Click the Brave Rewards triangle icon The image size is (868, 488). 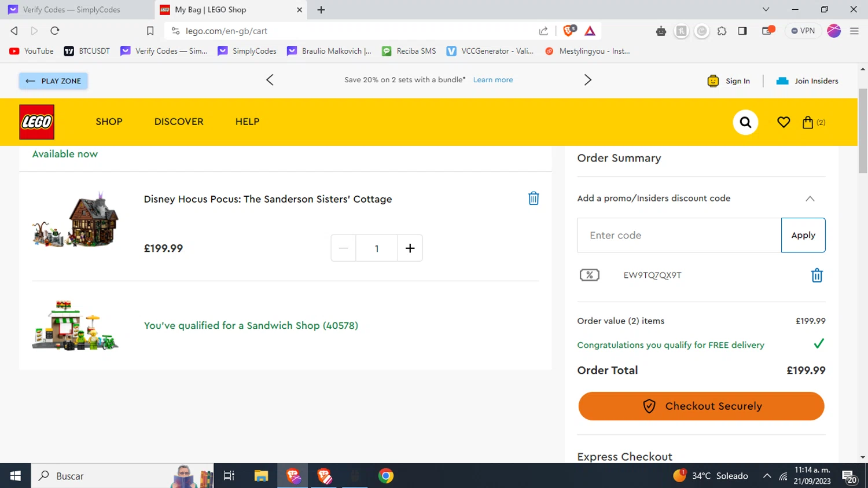(x=590, y=31)
